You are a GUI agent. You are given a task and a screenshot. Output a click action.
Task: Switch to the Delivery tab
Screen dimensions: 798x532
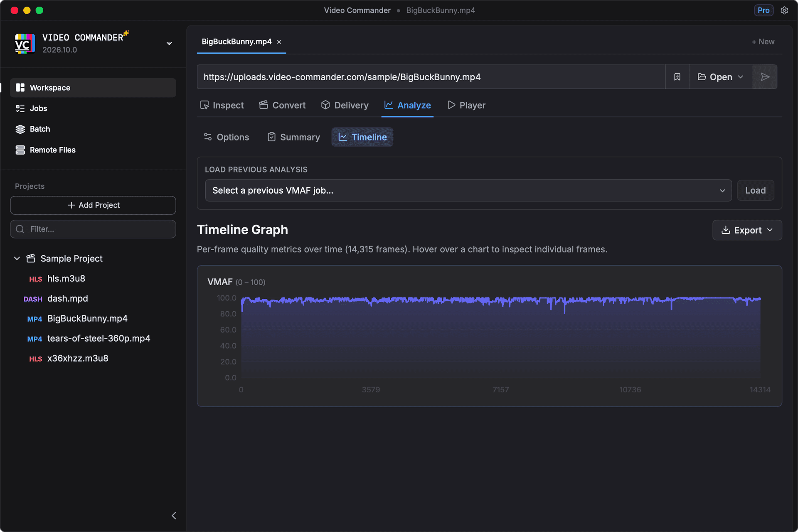[x=345, y=105]
